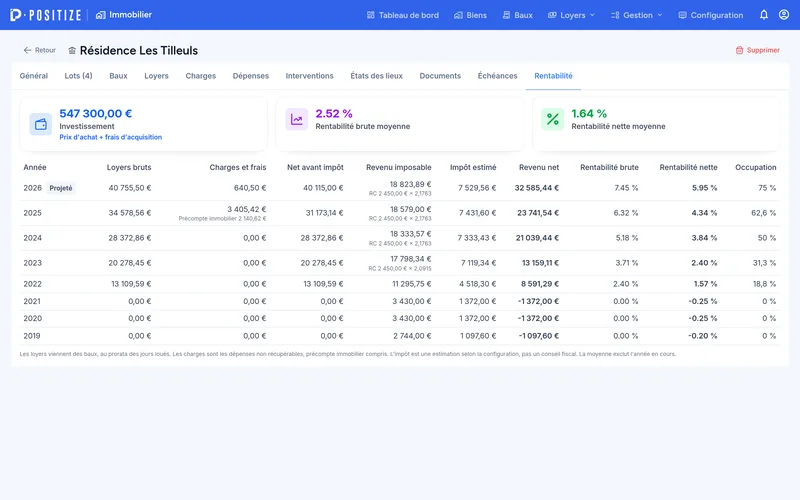Click the Positize logo
Image resolution: width=800 pixels, height=500 pixels.
(x=45, y=15)
